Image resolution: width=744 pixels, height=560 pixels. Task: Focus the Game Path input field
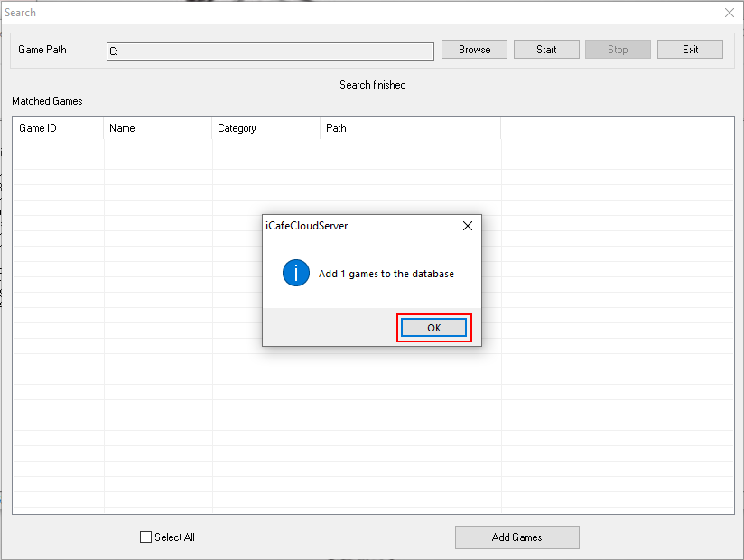coord(270,51)
